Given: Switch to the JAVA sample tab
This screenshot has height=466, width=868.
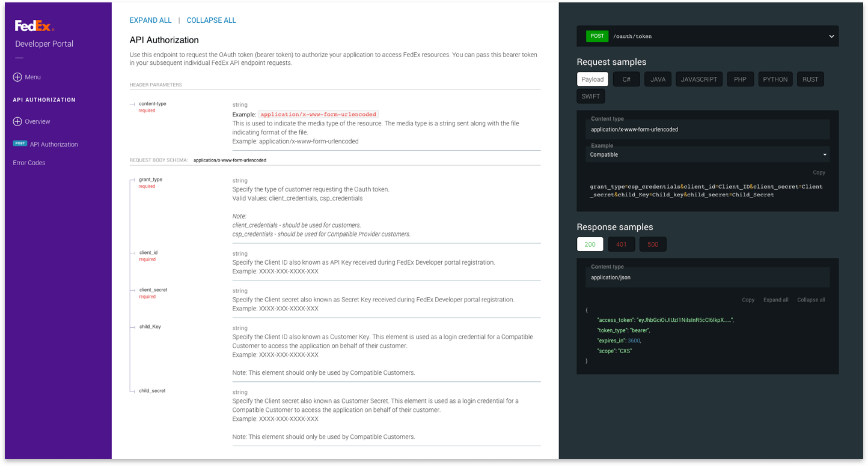Looking at the screenshot, I should [x=658, y=79].
